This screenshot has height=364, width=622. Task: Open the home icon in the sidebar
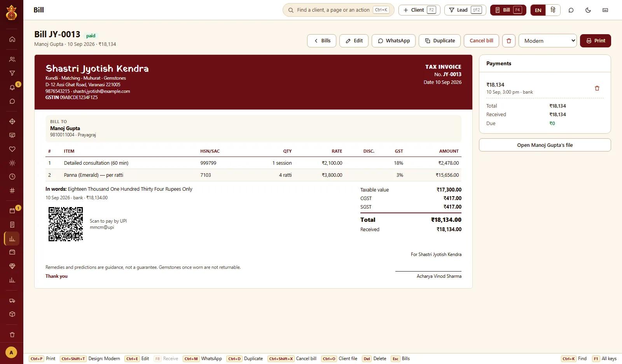pos(12,39)
